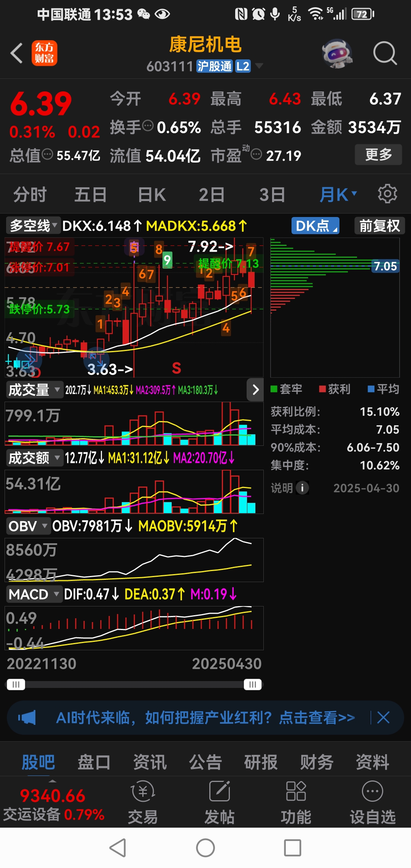Open the 多空线 indicator dropdown
Screen dimensions: 411x868
pos(33,226)
